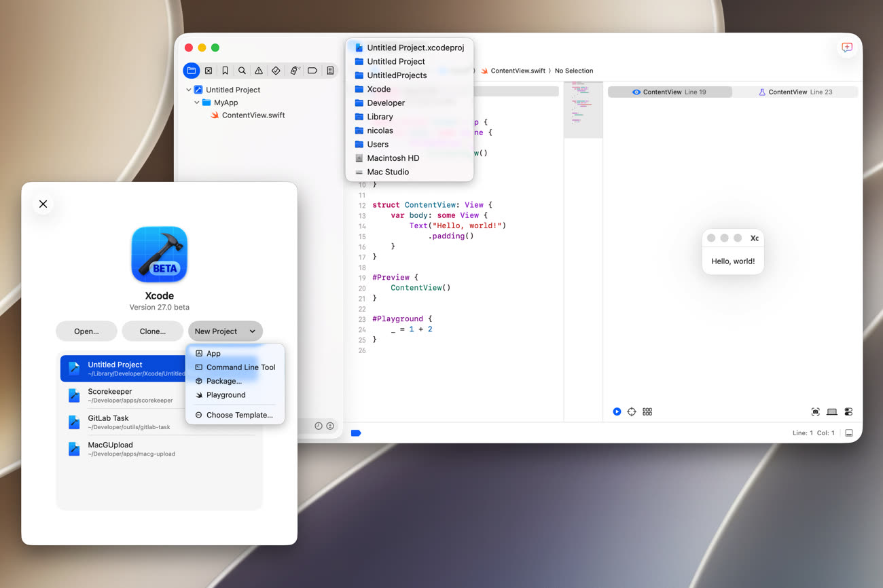Click the Clone... button
Image resolution: width=883 pixels, height=588 pixels.
153,331
